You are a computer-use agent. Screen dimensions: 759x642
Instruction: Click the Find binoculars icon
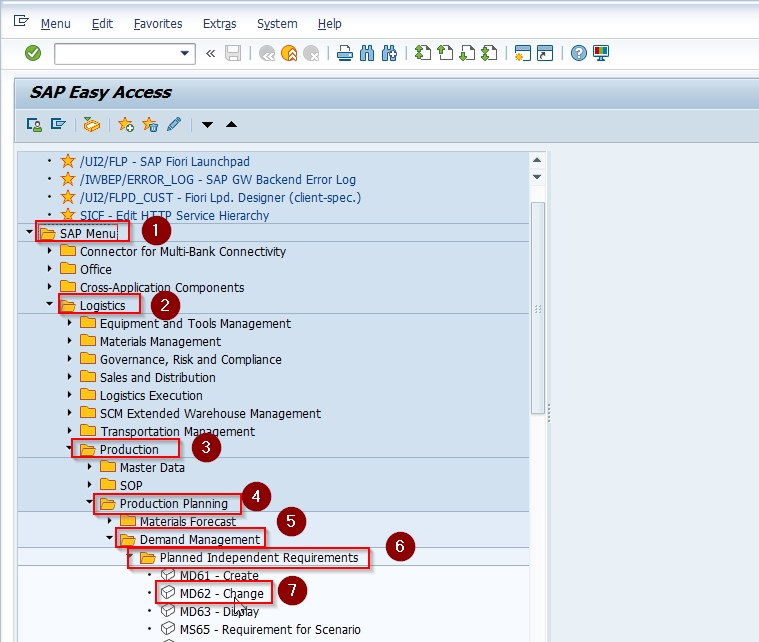tap(367, 53)
